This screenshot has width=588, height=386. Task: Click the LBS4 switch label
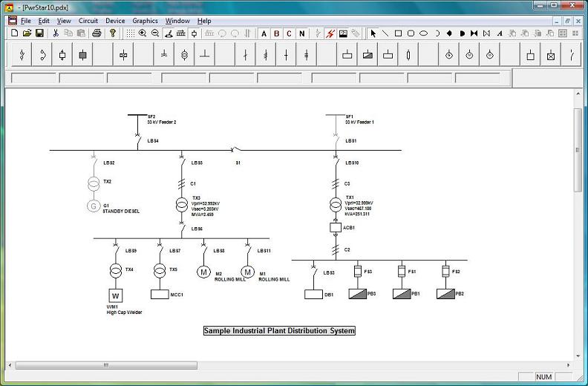[x=153, y=141]
